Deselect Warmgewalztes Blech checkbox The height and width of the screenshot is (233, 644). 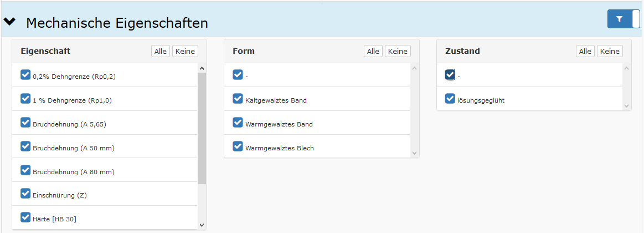pyautogui.click(x=238, y=146)
